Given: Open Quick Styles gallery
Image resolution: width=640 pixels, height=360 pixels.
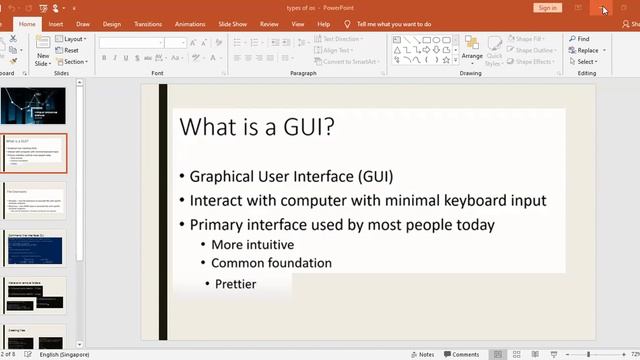Looking at the screenshot, I should click(x=494, y=51).
